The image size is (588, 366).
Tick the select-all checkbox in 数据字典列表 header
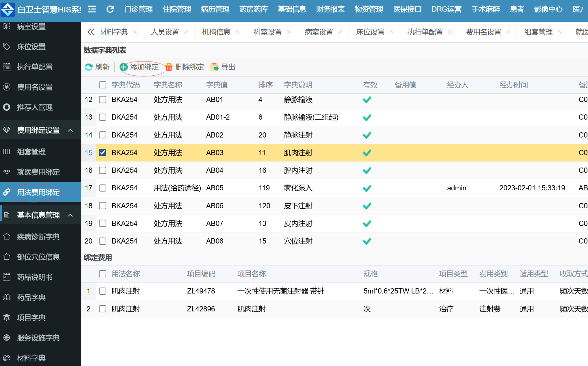click(x=103, y=85)
